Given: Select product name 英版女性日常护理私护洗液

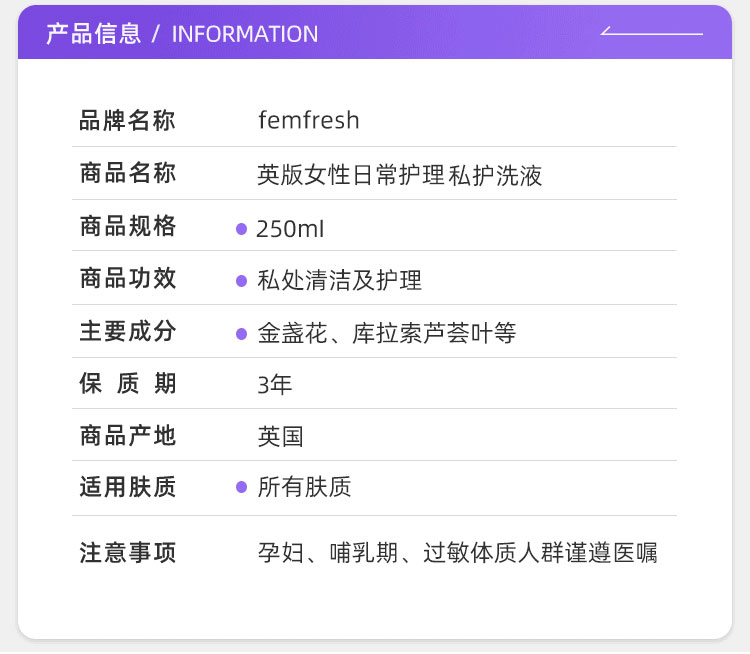Looking at the screenshot, I should click(x=400, y=175).
